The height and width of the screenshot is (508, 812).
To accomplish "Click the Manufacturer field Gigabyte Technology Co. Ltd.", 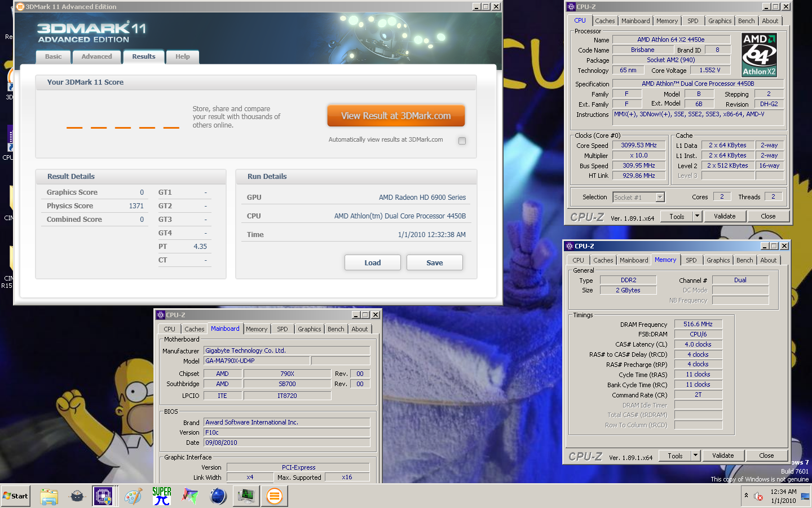I will 286,351.
